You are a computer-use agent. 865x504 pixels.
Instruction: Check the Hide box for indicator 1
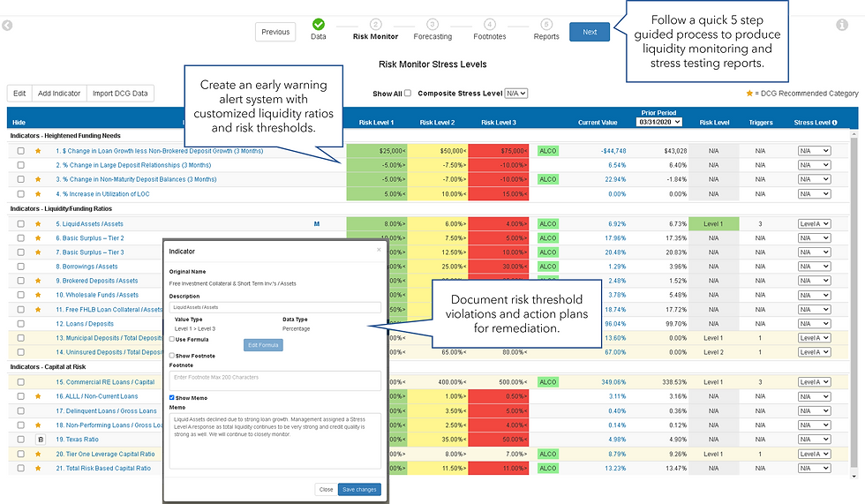[20, 151]
